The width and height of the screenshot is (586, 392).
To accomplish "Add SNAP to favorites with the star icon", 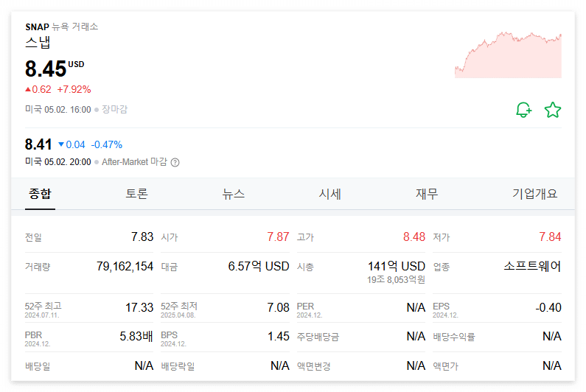I will [x=552, y=110].
